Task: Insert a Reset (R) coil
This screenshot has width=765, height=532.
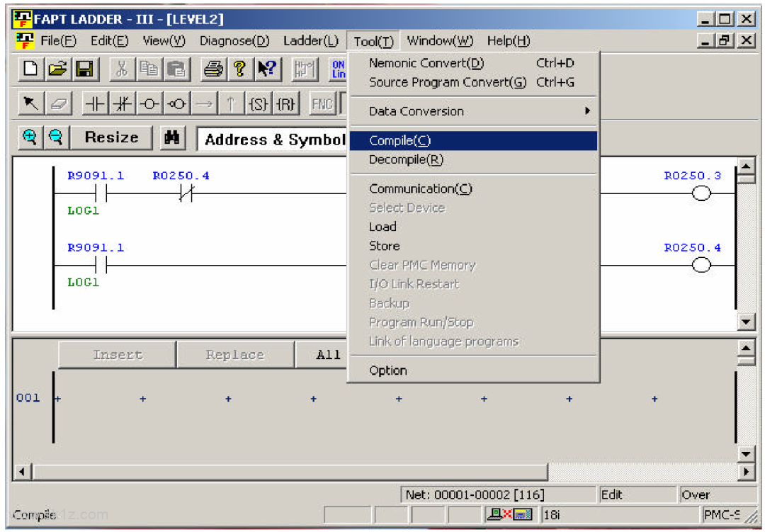Action: point(286,103)
